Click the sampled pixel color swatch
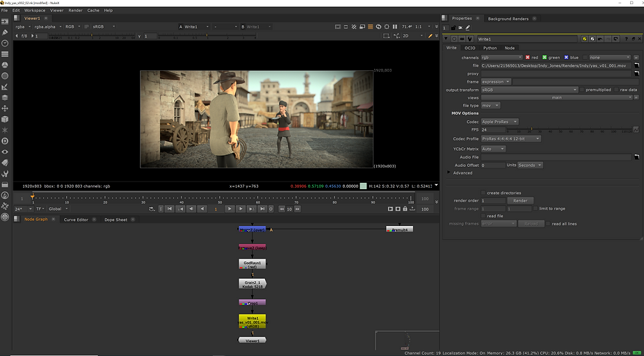The height and width of the screenshot is (356, 644). [x=363, y=186]
